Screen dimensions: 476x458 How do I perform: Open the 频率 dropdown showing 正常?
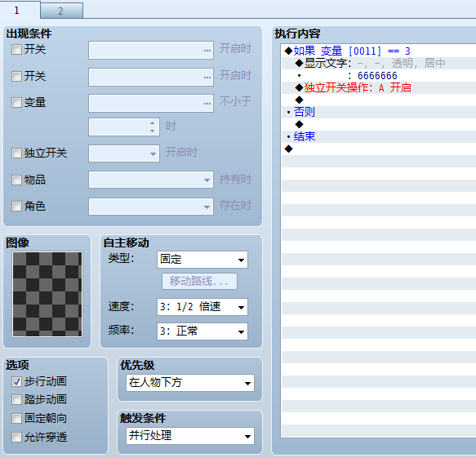tap(202, 331)
